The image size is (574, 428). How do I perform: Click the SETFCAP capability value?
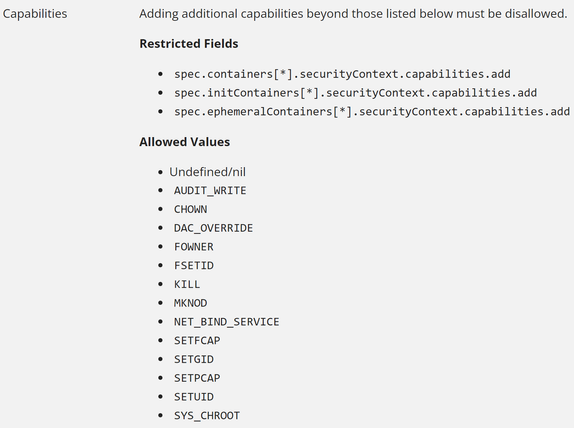pyautogui.click(x=197, y=340)
